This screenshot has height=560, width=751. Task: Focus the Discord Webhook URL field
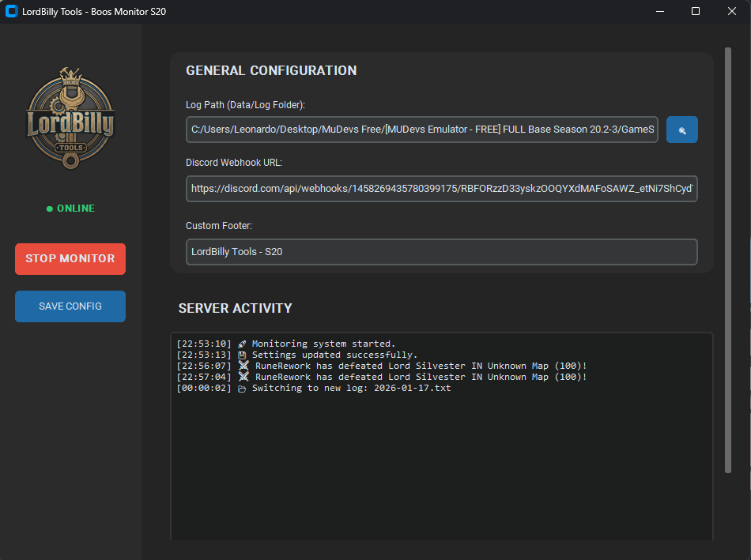coord(441,189)
